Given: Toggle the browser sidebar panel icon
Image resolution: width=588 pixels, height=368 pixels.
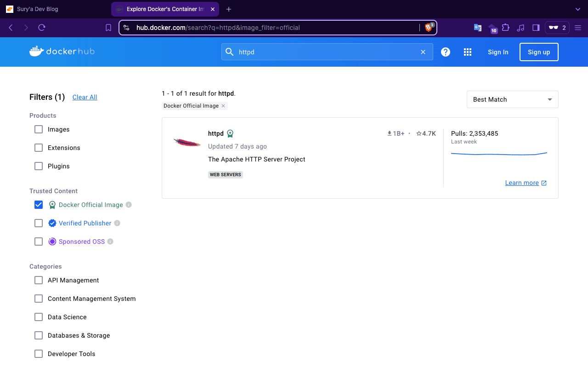Looking at the screenshot, I should (536, 28).
